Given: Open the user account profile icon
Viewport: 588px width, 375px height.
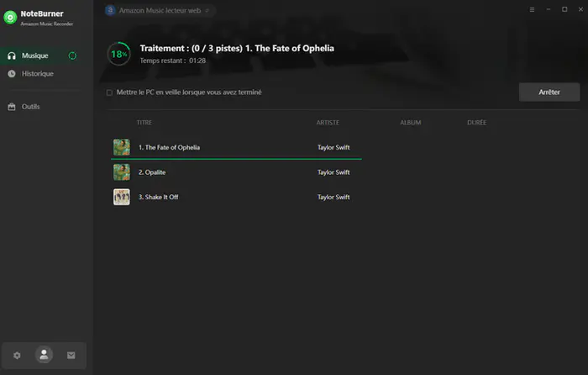Looking at the screenshot, I should click(x=44, y=355).
